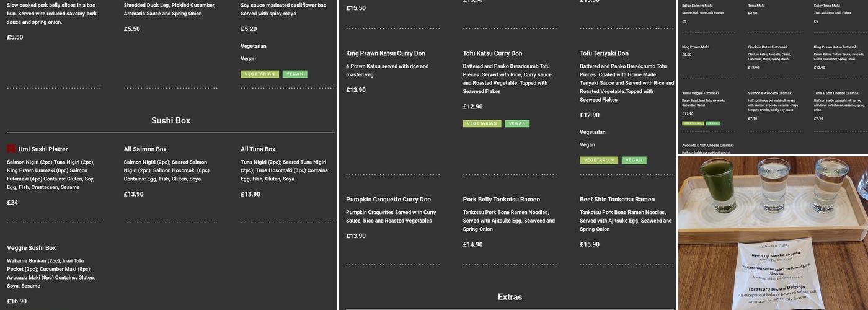This screenshot has height=310, width=868.
Task: Click Vegan badge under Tofu Katsu Curry Don
Action: pos(517,124)
